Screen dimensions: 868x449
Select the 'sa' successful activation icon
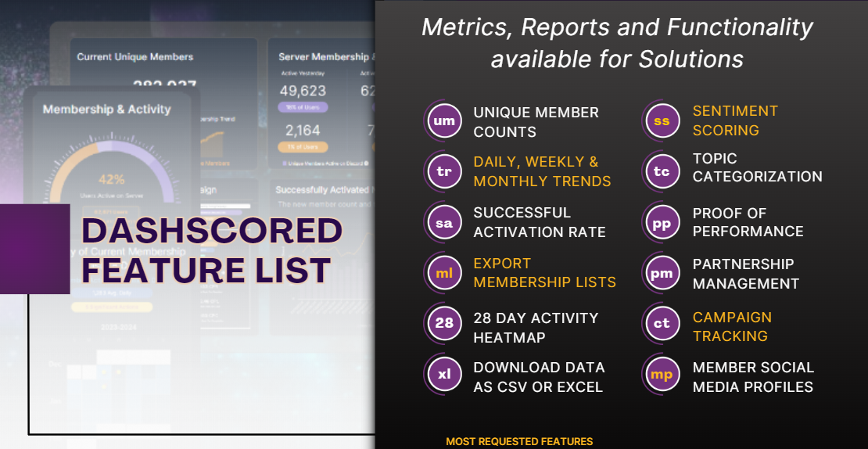(x=444, y=222)
